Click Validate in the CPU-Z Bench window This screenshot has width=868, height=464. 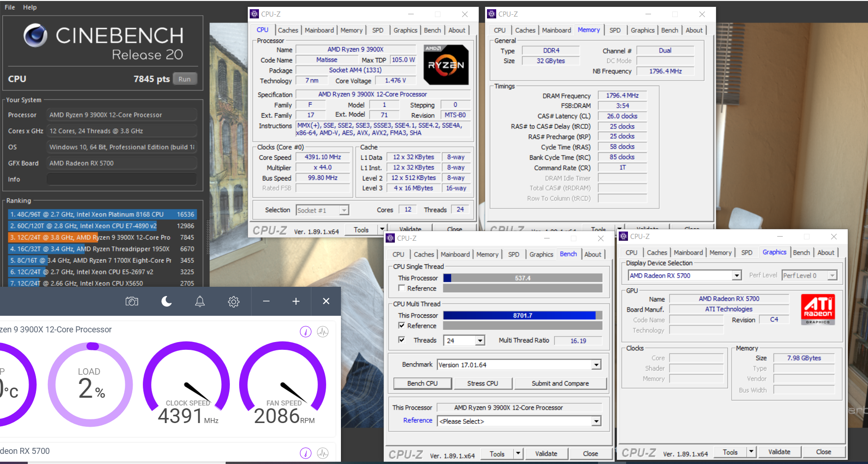546,454
